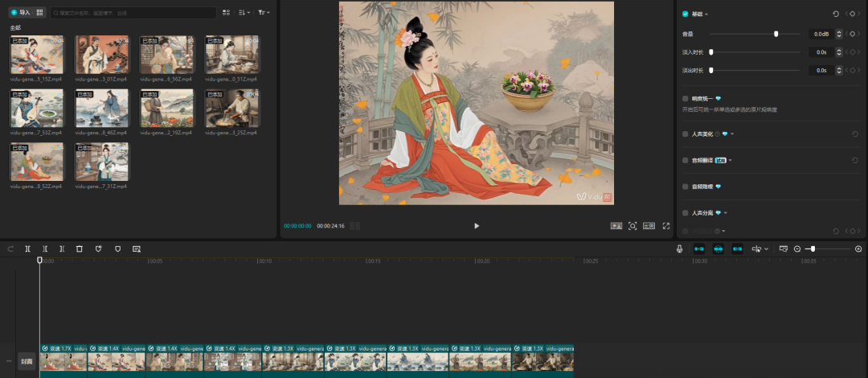Click the filename vidu-gene...8_46Z.mp4
The width and height of the screenshot is (868, 378).
point(100,133)
